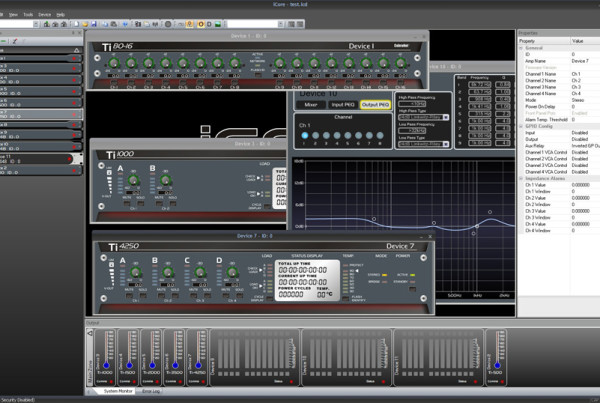Screen dimensions: 600x403
Task: Select channel 4 radio button in Device 10
Action: coord(337,135)
